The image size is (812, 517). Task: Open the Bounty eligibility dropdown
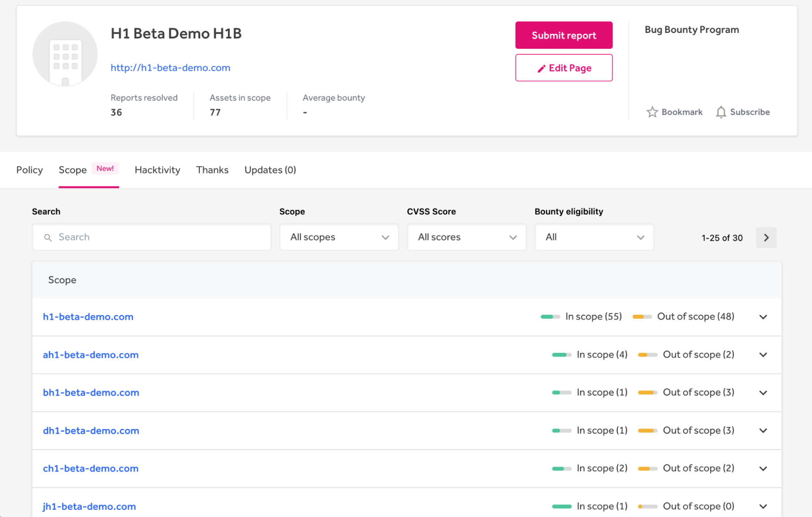[x=594, y=237]
